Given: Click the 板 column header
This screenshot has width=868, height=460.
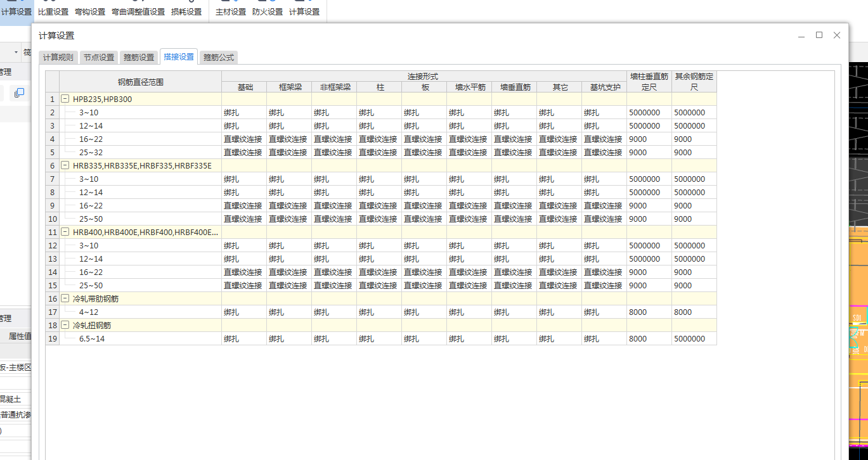Looking at the screenshot, I should 425,87.
